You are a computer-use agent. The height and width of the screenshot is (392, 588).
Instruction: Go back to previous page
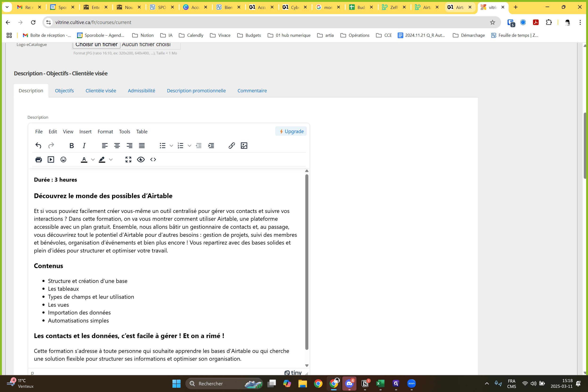pyautogui.click(x=8, y=22)
